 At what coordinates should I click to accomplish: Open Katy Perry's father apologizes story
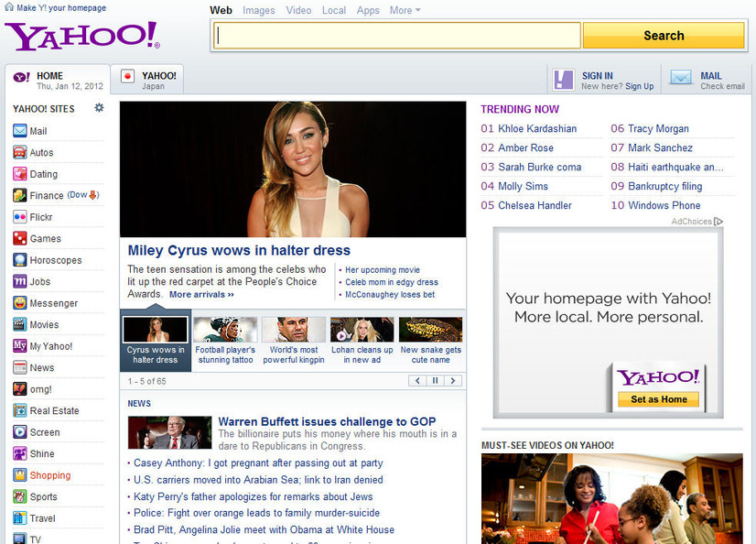tap(254, 496)
